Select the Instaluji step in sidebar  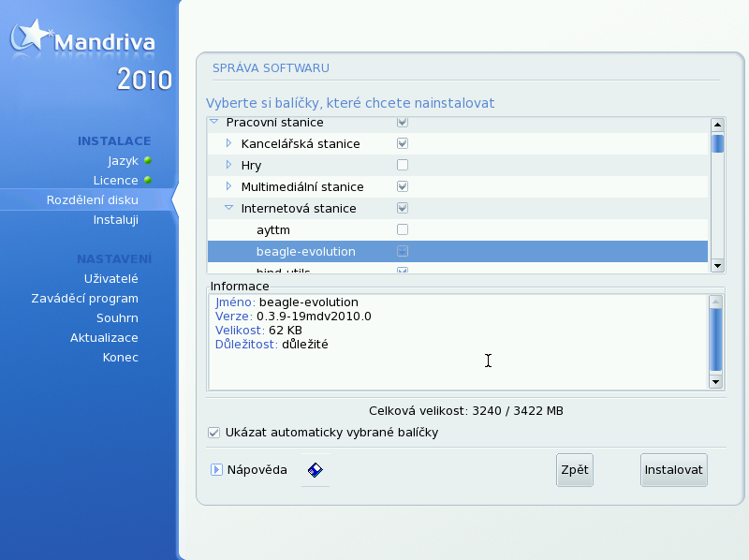point(115,220)
